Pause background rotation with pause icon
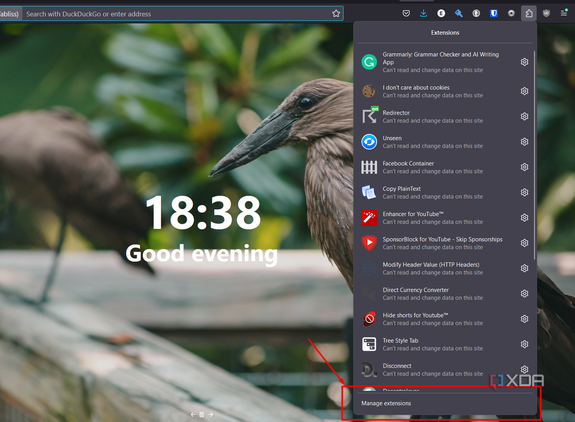This screenshot has height=422, width=575. 202,414
